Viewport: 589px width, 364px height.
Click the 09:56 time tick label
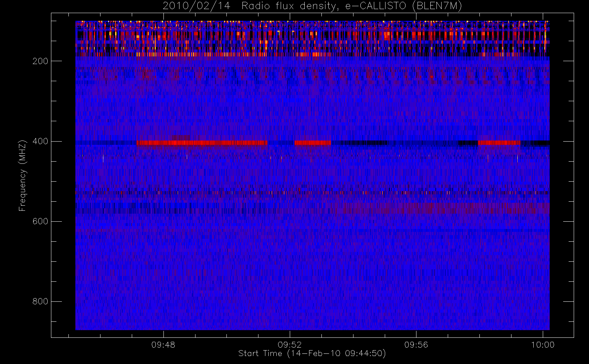(416, 344)
